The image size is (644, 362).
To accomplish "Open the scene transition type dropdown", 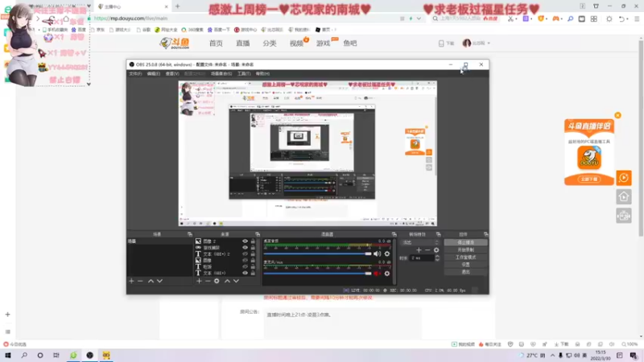I will point(420,243).
